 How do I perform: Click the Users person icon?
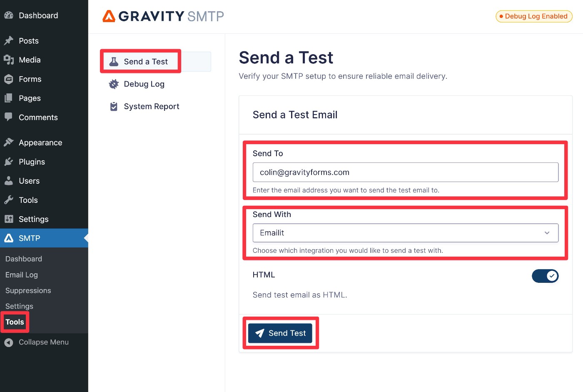(9, 181)
